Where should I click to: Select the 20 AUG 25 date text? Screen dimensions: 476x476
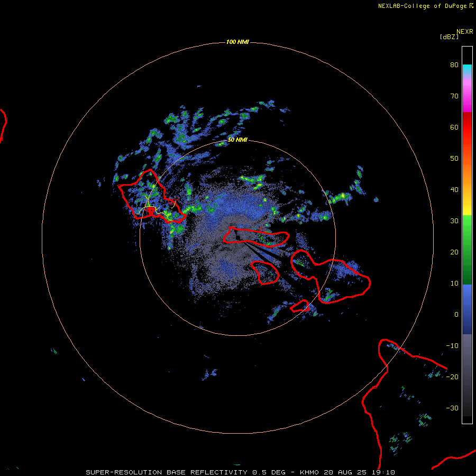pos(344,472)
